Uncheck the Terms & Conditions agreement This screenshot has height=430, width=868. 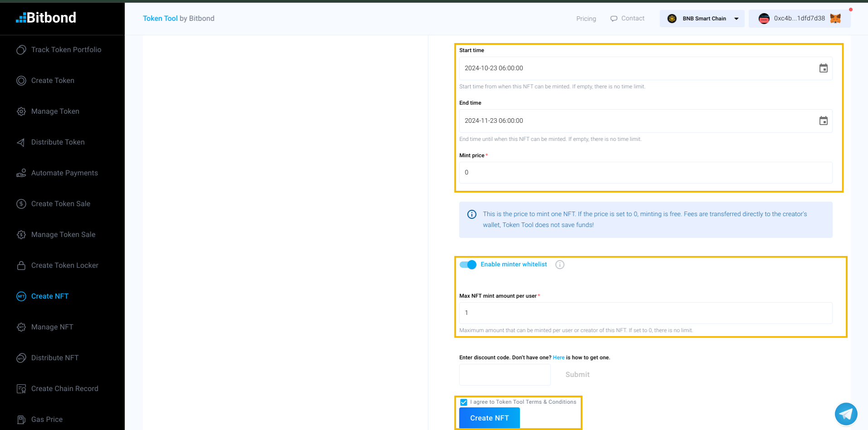tap(463, 402)
